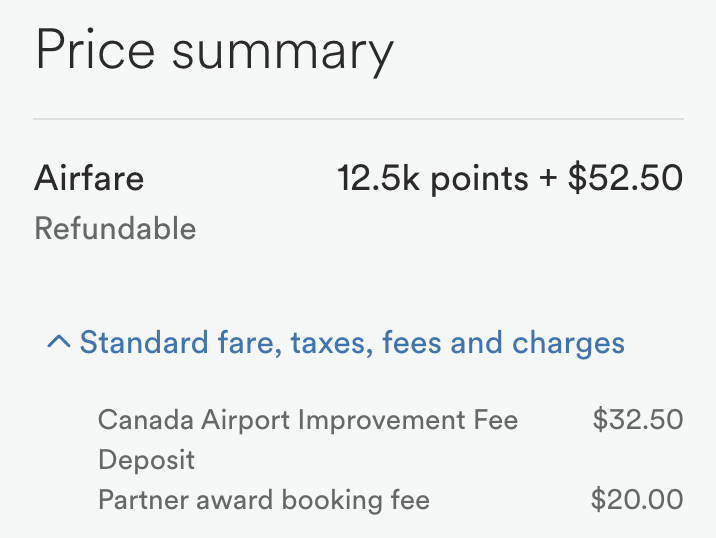Click the word Deposit under the airport fee
The image size is (716, 538).
[147, 460]
